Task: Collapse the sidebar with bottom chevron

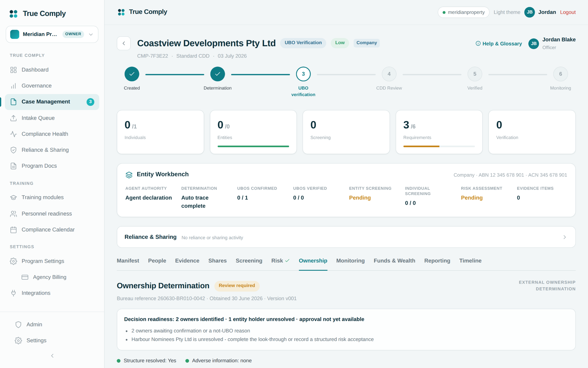Action: [x=52, y=356]
